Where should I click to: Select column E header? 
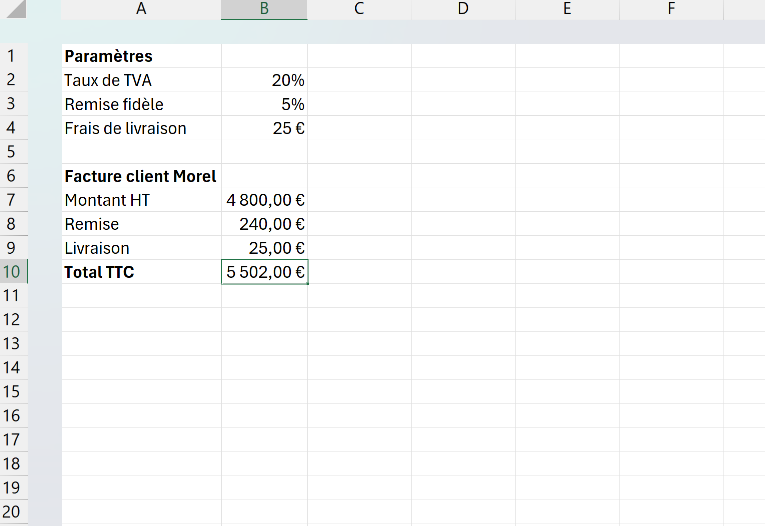pos(567,9)
